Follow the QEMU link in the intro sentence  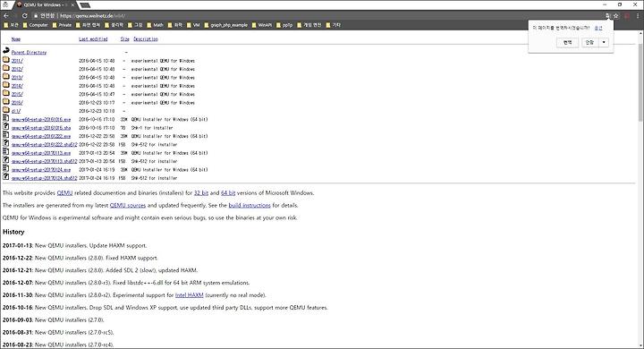click(64, 192)
